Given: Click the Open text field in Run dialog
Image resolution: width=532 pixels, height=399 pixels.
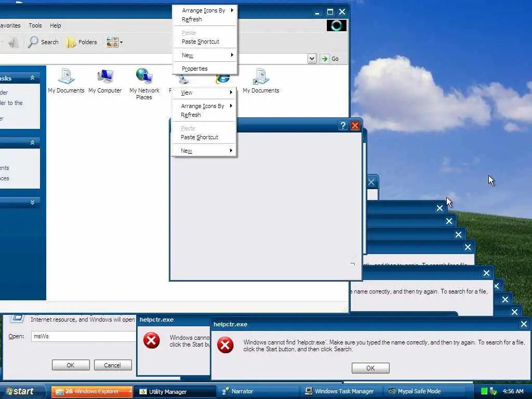Looking at the screenshot, I should point(84,336).
